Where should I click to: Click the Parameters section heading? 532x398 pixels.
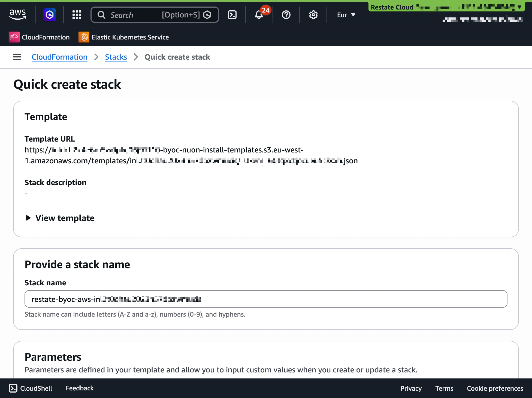(x=53, y=357)
